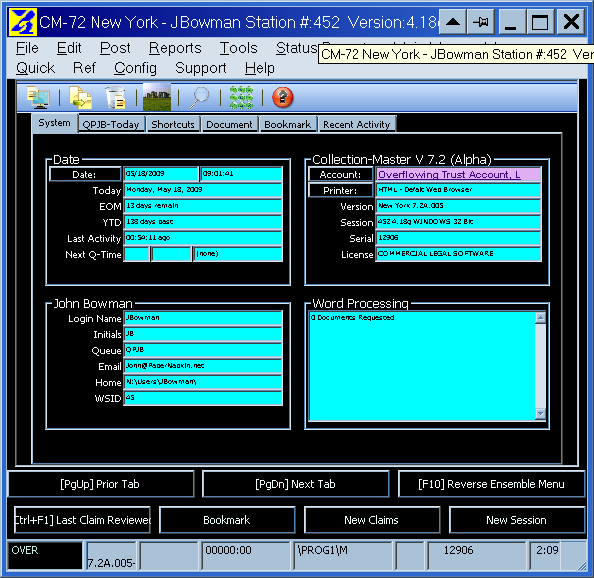Click the Printer field HTML Default Web Browser

[458, 190]
